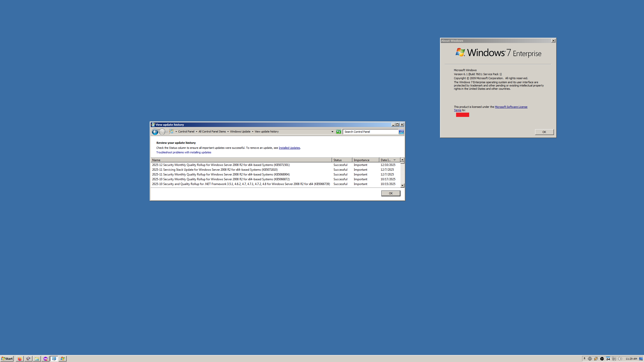Click the Back arrow in update history
Screen dimensions: 644x362
[x=155, y=132]
